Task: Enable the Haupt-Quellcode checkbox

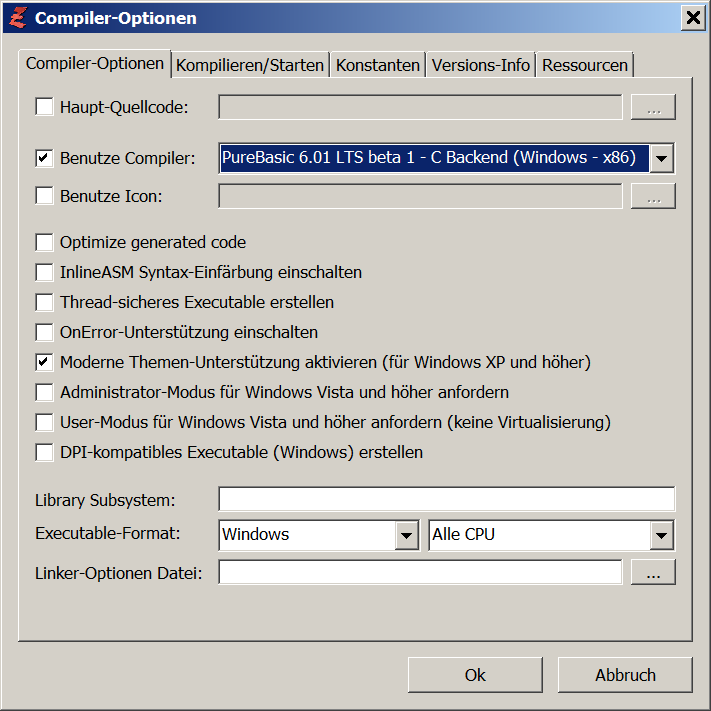Action: pyautogui.click(x=44, y=107)
